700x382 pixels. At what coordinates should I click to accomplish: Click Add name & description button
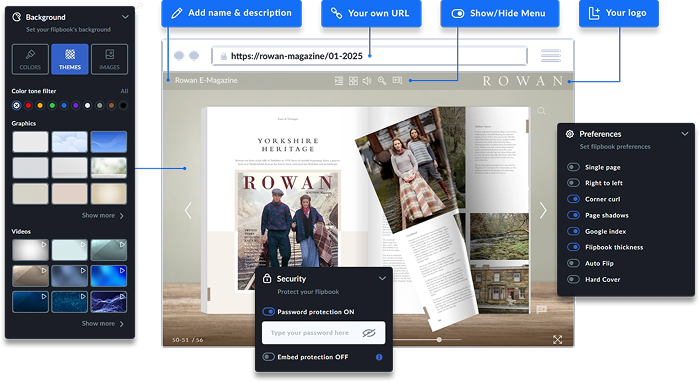click(x=231, y=13)
